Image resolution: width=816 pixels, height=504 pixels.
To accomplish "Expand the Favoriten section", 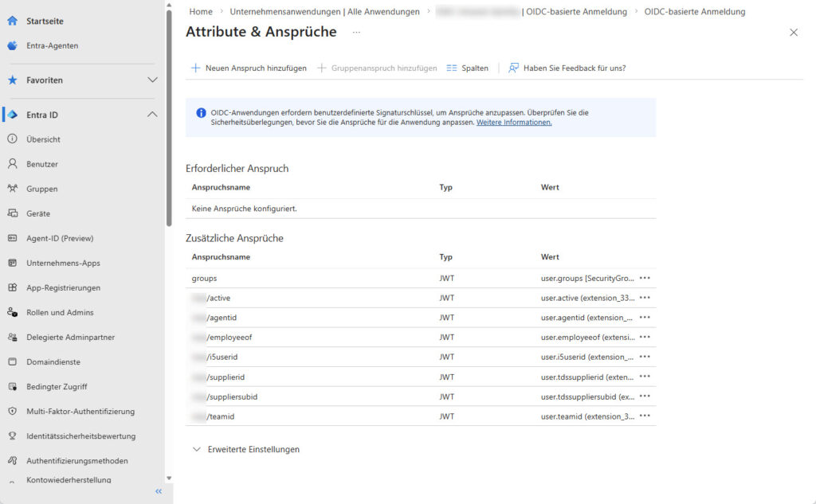I will [x=153, y=80].
